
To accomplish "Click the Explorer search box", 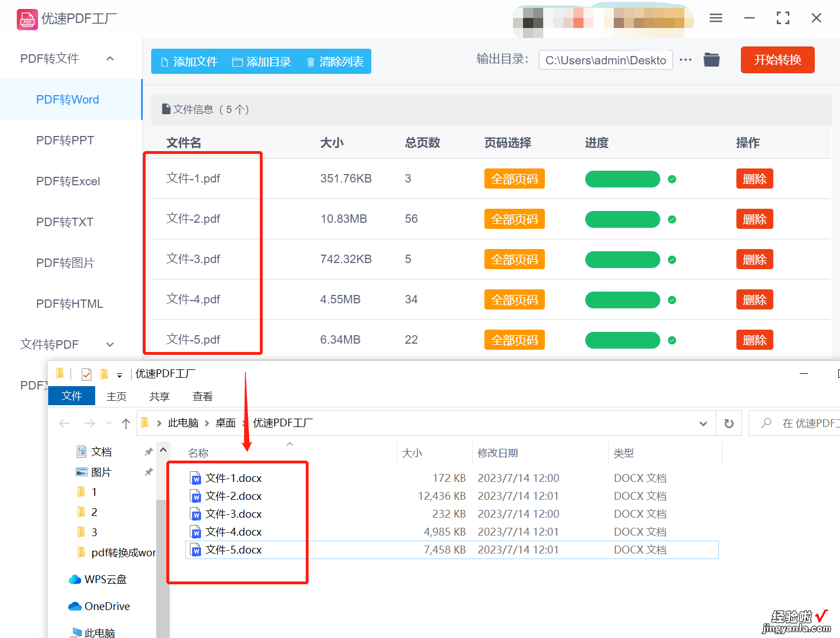I will (795, 423).
